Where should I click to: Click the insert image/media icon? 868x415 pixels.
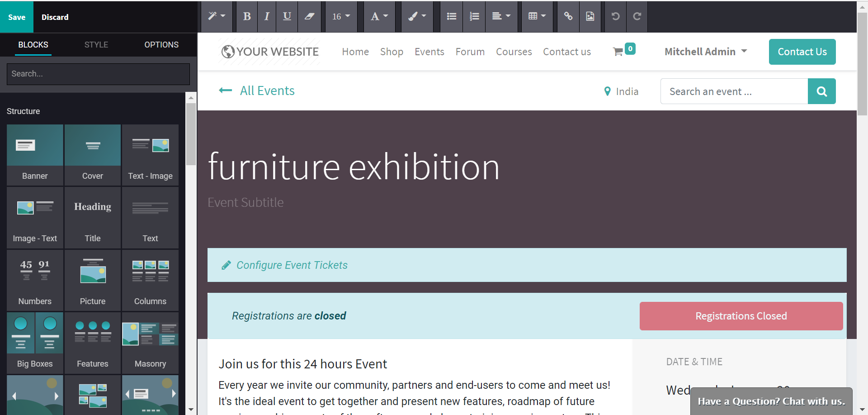[590, 16]
